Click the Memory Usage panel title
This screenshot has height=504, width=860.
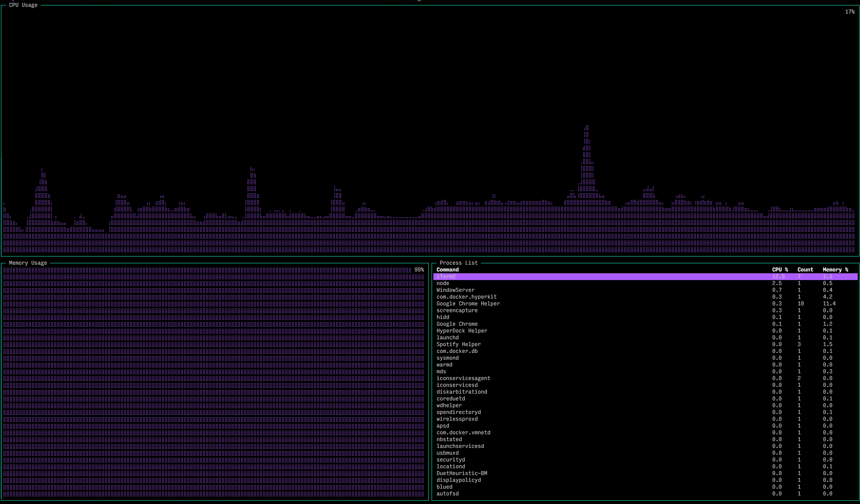tap(28, 263)
